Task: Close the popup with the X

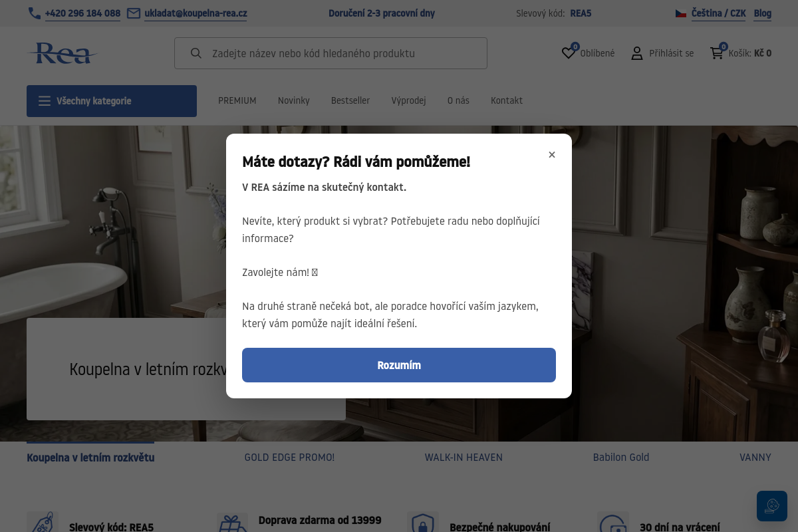Action: coord(552,154)
